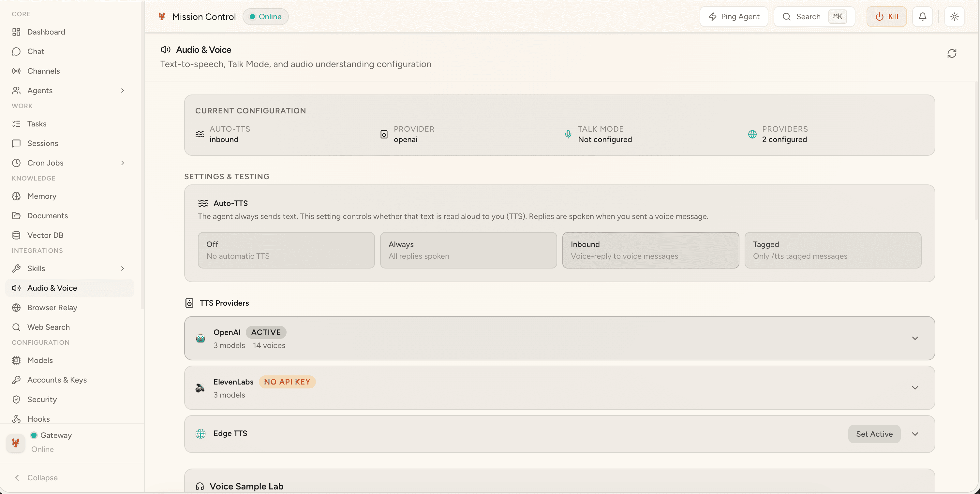
Task: Open the notifications bell
Action: (x=922, y=16)
